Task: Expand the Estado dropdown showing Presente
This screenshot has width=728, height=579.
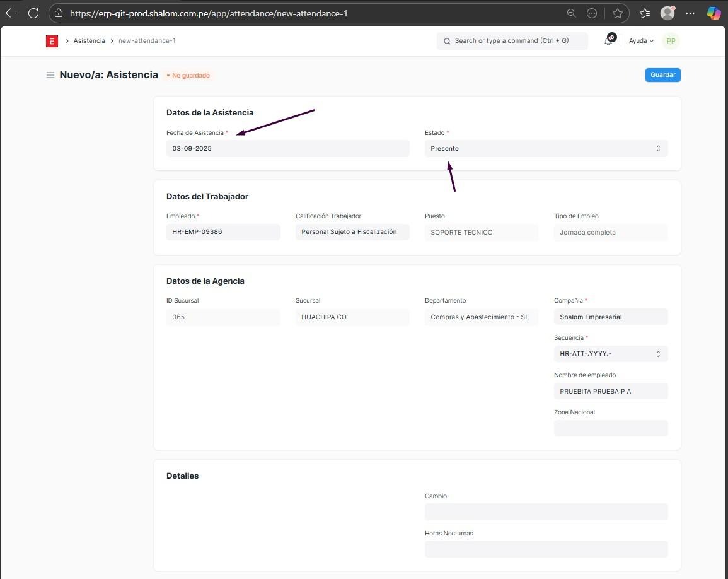Action: pyautogui.click(x=546, y=149)
